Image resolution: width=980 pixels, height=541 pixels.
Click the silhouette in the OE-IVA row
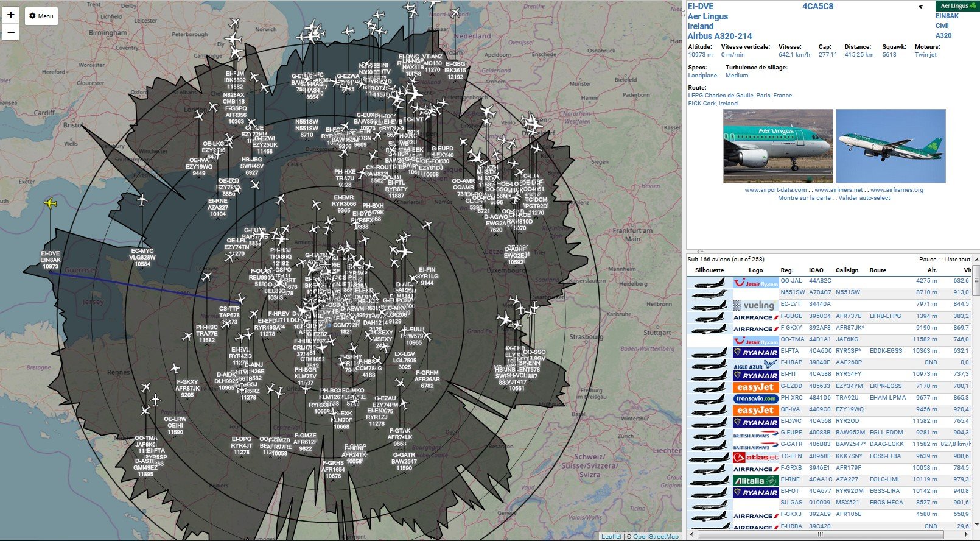click(709, 410)
